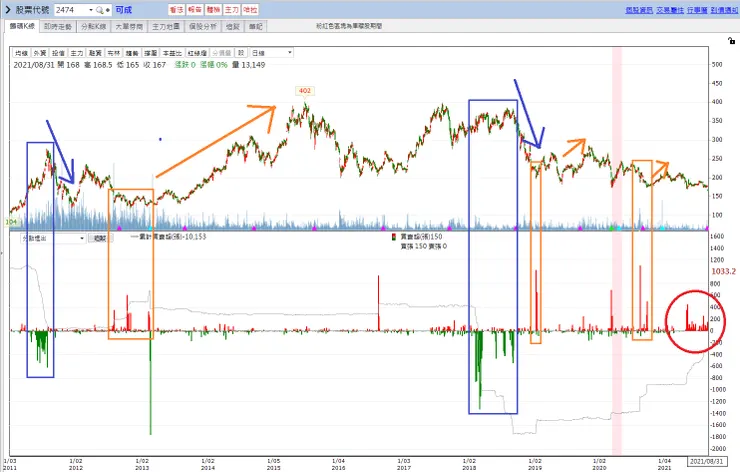Click the magnifier search icon beside 2474
Screen dimensions: 740x472
tap(99, 10)
